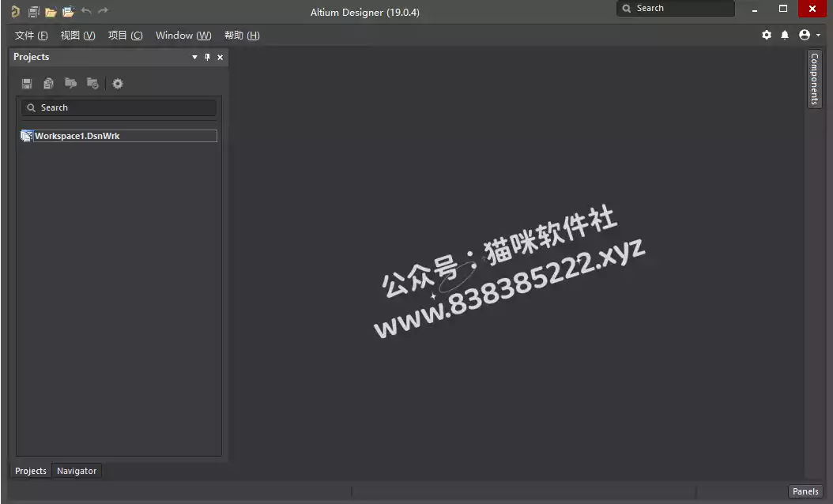Open the 文件 (F) menu
The height and width of the screenshot is (504, 833).
pyautogui.click(x=32, y=35)
